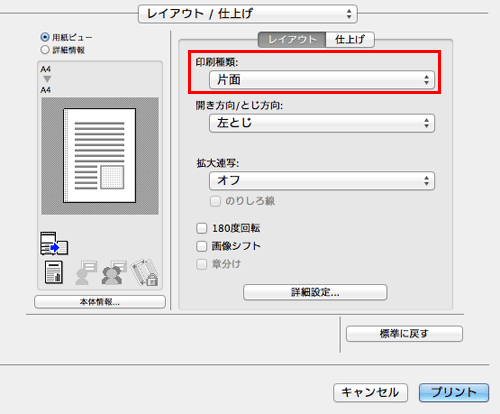Open the 拡大連写 dropdown showing オフ
500x414 pixels.
pos(322,181)
